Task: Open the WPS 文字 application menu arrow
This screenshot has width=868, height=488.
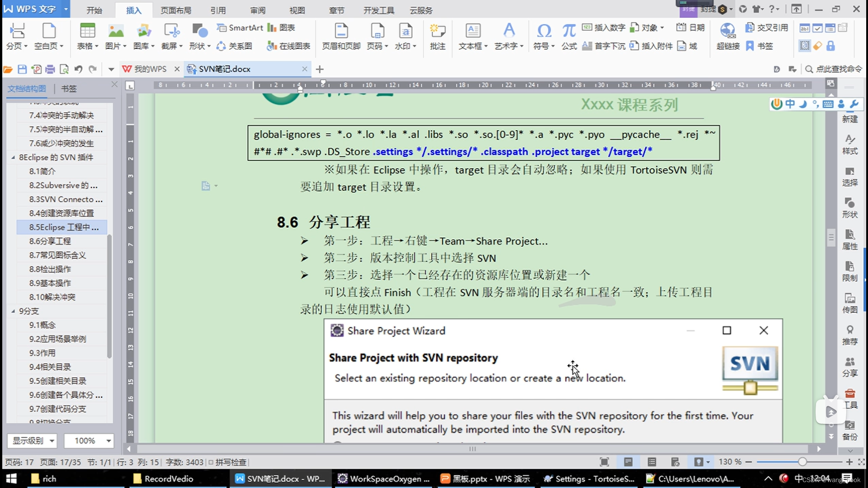Action: (66, 9)
